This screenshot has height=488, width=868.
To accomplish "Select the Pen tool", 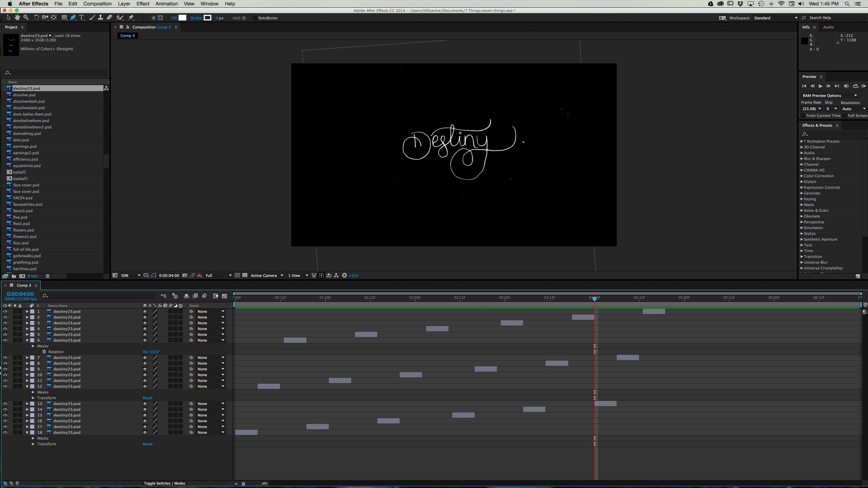I will [x=73, y=18].
